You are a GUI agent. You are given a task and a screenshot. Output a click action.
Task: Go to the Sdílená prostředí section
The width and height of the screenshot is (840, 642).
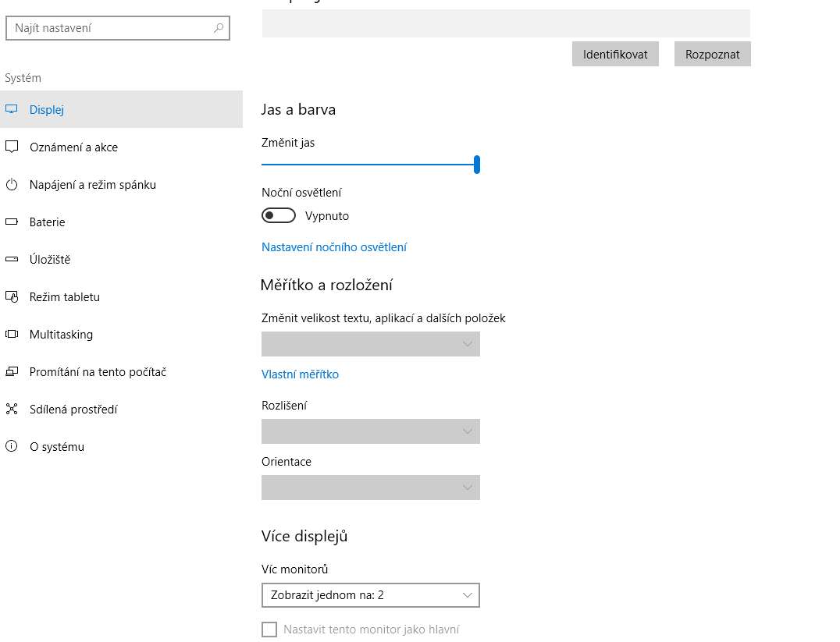[73, 410]
